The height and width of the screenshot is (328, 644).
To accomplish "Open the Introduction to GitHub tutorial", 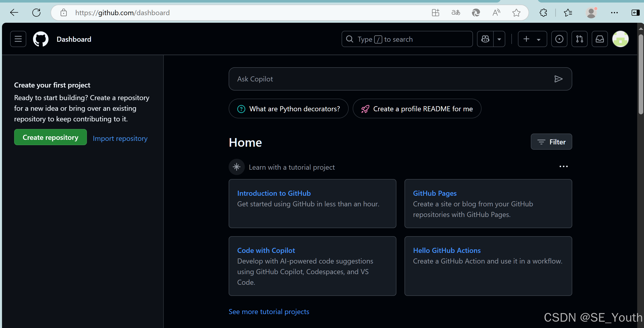I will 274,193.
